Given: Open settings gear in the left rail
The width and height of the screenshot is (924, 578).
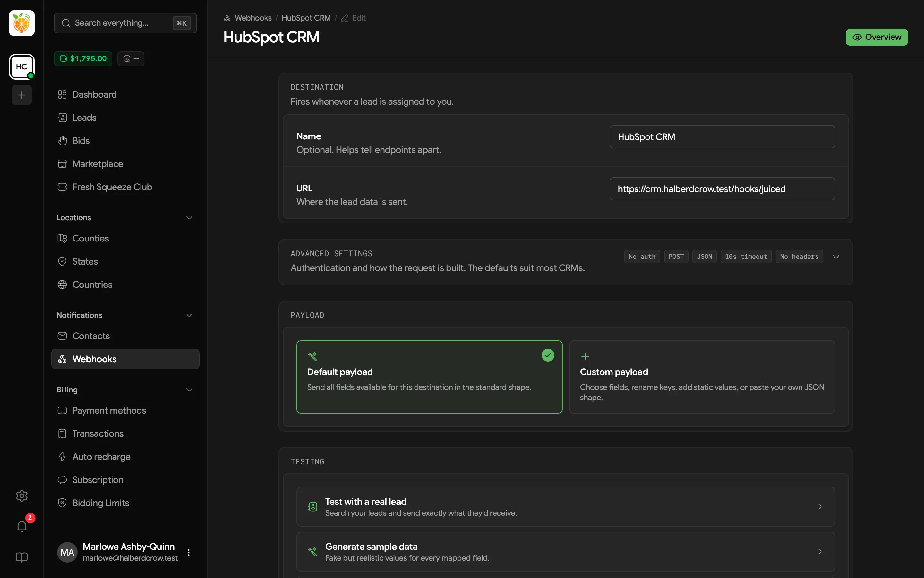Looking at the screenshot, I should tap(21, 496).
